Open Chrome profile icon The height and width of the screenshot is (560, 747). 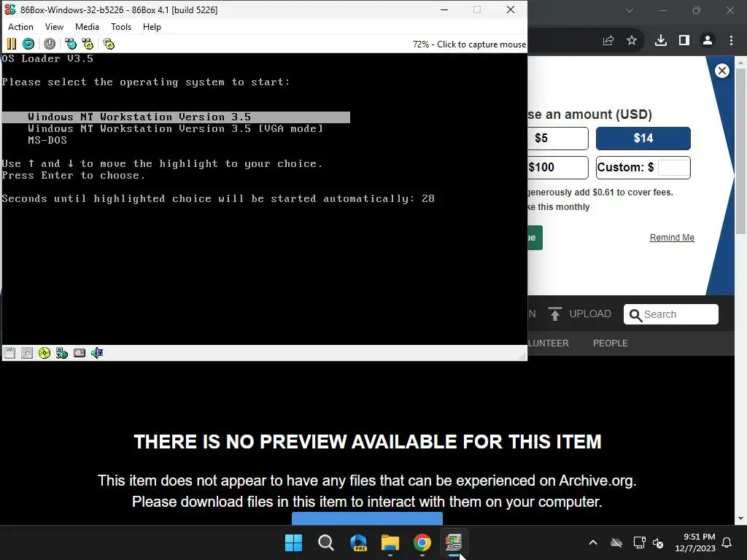click(x=708, y=41)
